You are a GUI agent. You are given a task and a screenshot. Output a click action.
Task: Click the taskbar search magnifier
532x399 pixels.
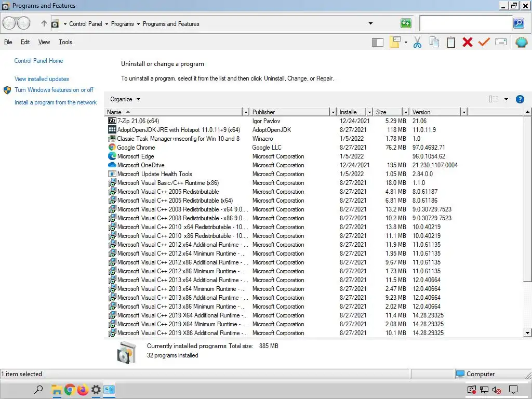point(38,390)
